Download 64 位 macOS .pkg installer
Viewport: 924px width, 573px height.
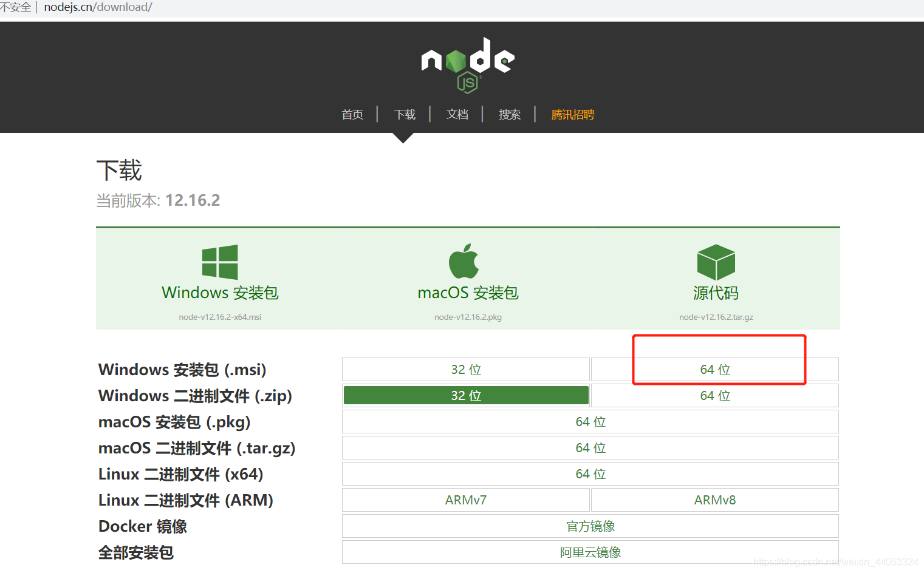590,422
